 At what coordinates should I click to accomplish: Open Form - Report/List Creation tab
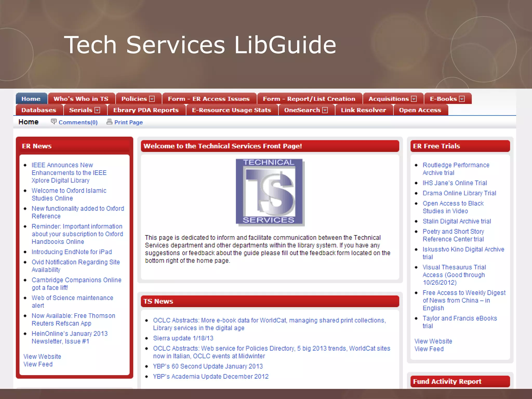point(309,99)
